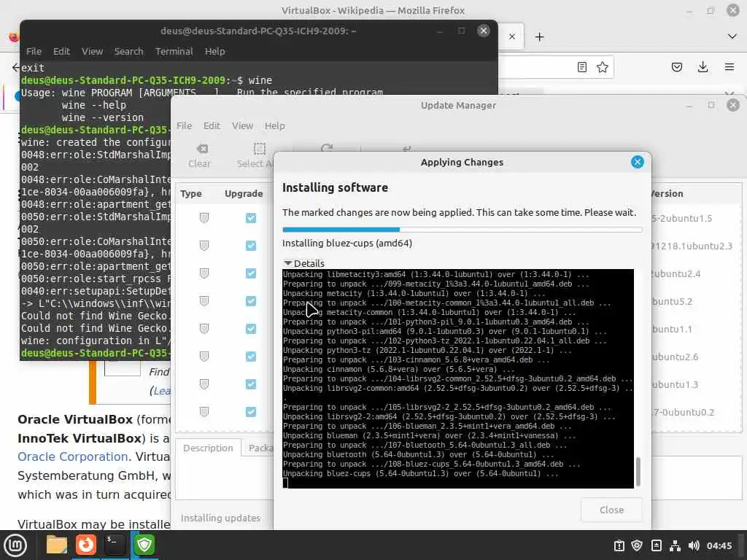The width and height of the screenshot is (747, 560).
Task: Open the Terminal's Edit menu
Action: [x=61, y=52]
